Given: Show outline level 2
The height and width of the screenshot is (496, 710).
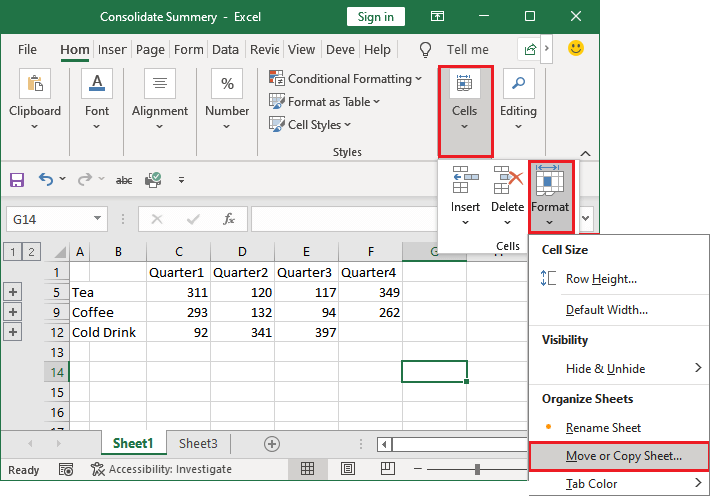Looking at the screenshot, I should (31, 252).
